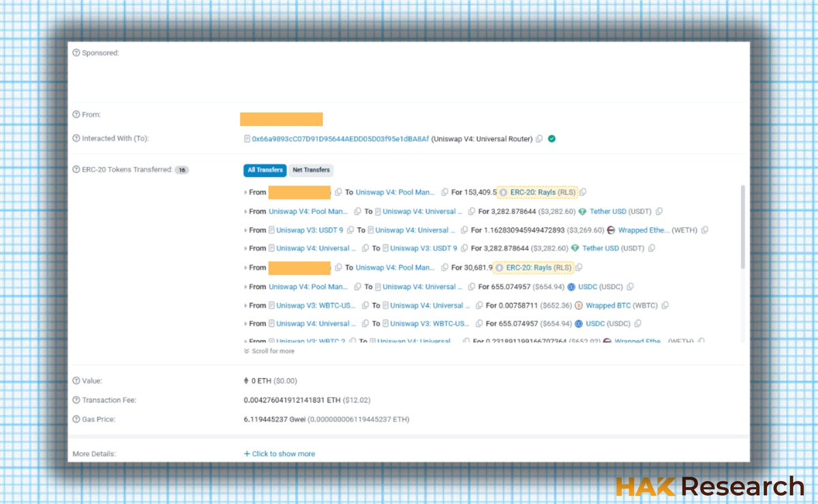Viewport: 818px width, 504px height.
Task: Open the ERC-20: Rayls (RLS) link in the 153,409.5 row
Action: (543, 192)
